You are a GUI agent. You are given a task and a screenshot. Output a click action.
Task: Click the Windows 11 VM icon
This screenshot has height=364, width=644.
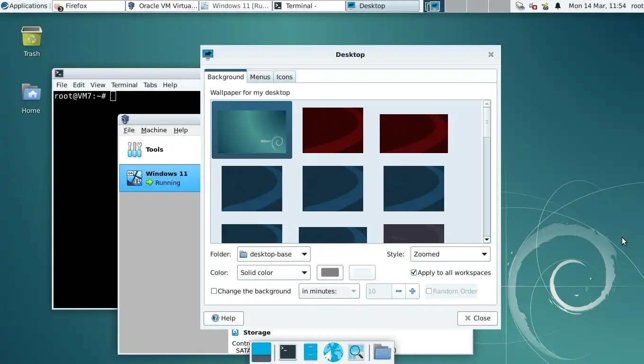click(134, 178)
